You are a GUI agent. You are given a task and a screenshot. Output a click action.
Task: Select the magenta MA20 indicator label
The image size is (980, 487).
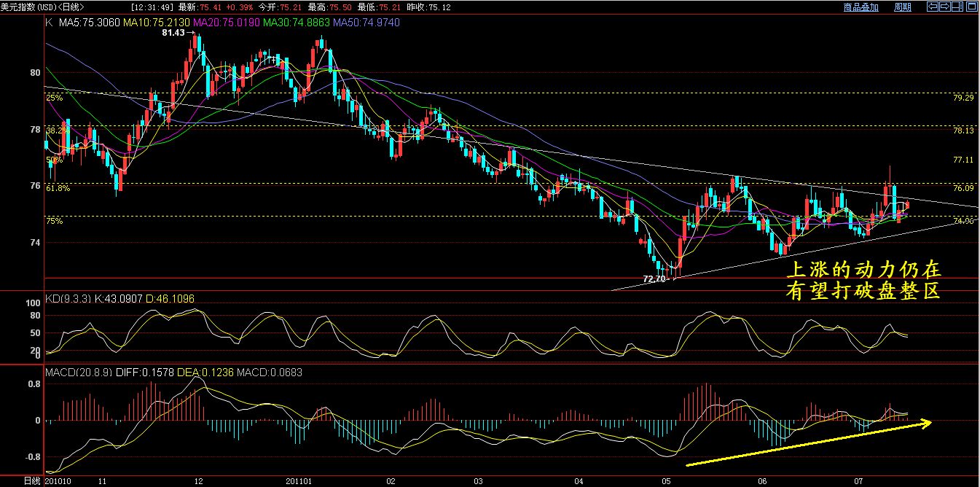(x=227, y=23)
